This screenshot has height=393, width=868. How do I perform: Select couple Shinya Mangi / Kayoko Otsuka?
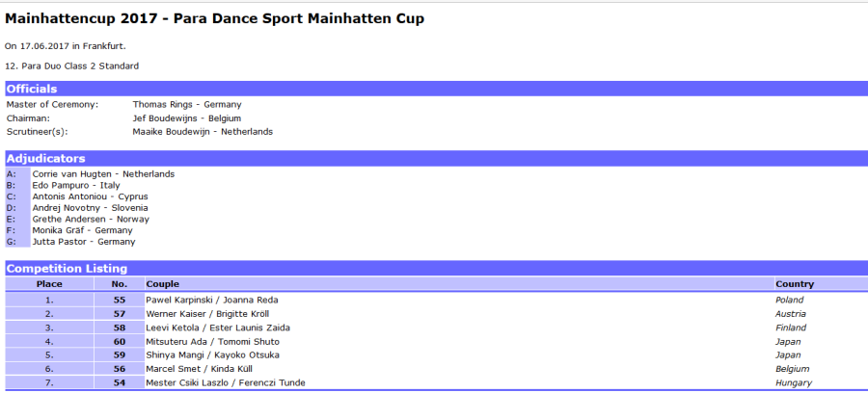(x=213, y=355)
